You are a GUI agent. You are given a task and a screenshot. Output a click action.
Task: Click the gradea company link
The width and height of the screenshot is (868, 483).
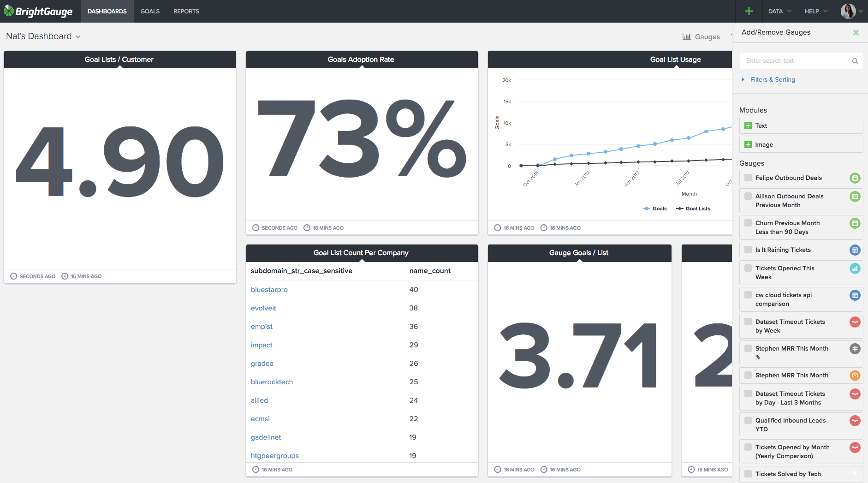(262, 364)
